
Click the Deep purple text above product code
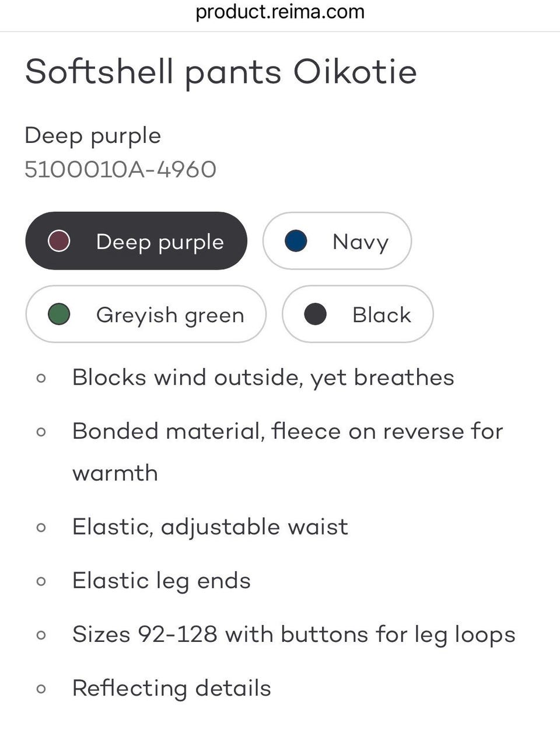(x=93, y=135)
